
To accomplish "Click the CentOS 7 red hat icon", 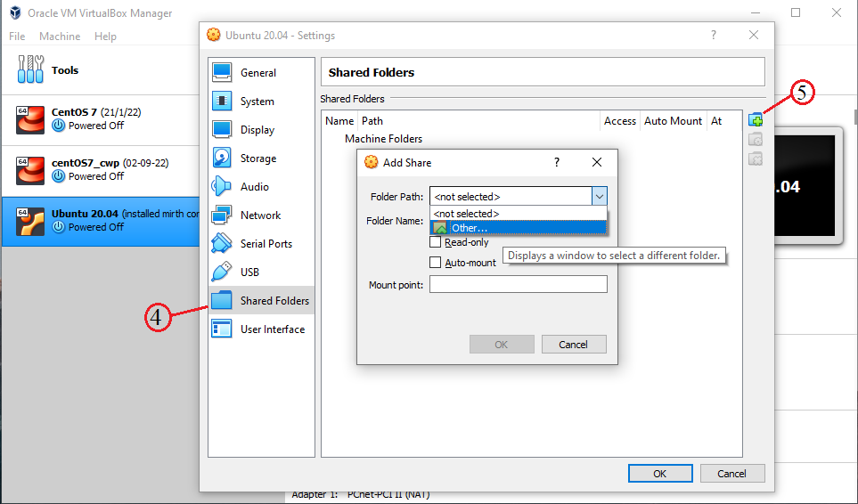I will click(30, 119).
